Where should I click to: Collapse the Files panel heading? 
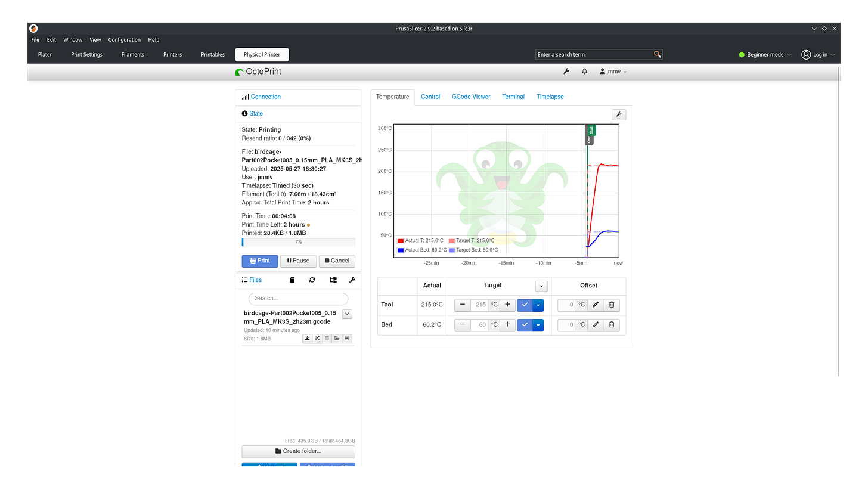pos(256,280)
